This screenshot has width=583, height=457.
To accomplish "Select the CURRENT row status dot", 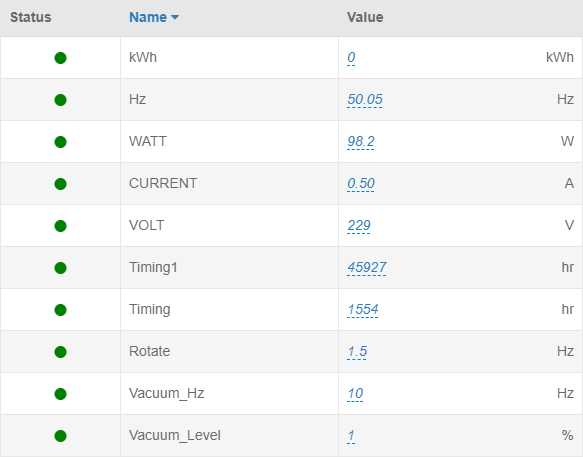I will point(60,184).
